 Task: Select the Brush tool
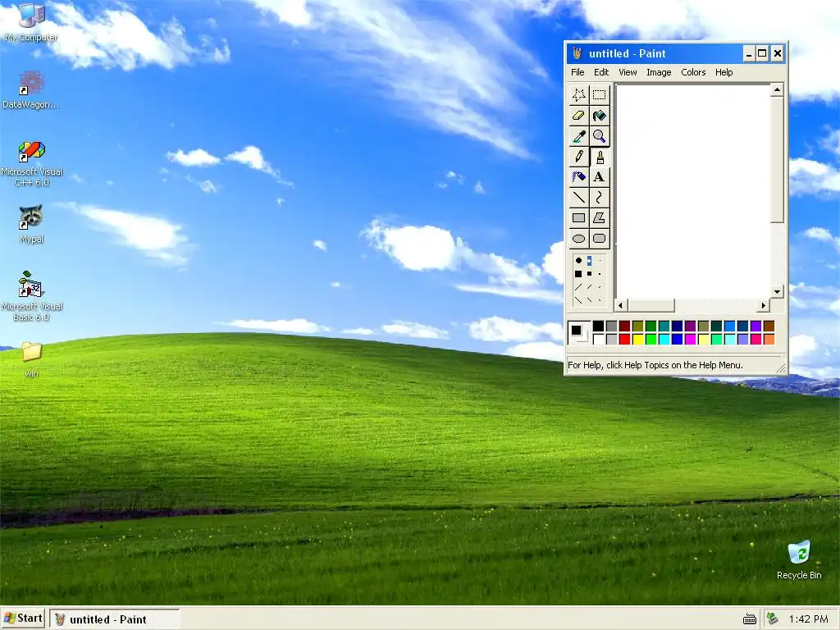(599, 157)
